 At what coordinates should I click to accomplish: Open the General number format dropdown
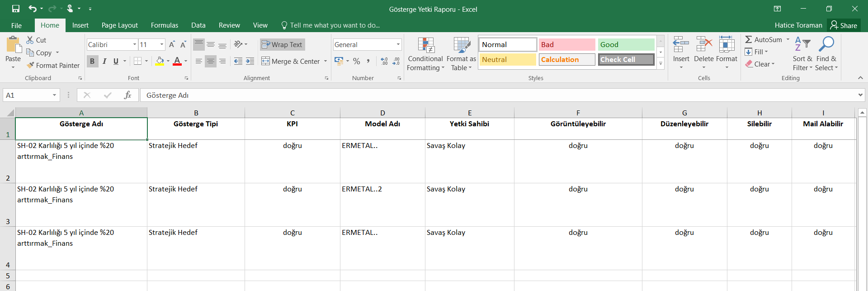[x=398, y=44]
